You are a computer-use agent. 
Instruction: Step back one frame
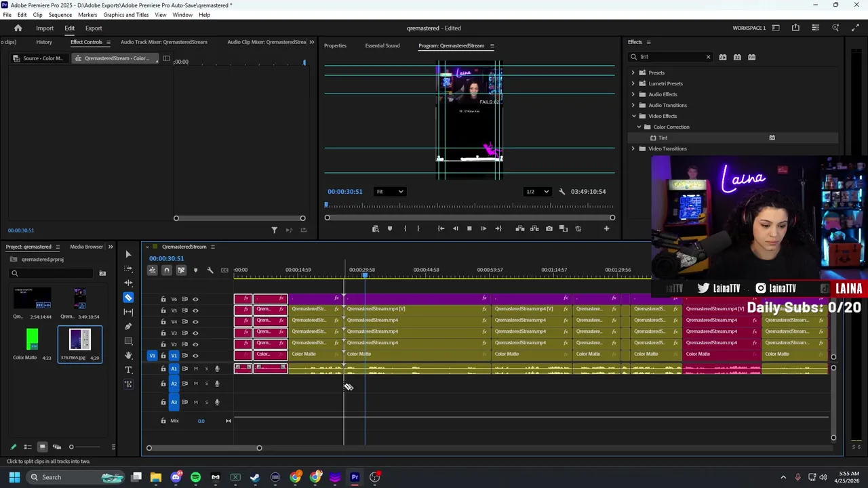coord(455,228)
